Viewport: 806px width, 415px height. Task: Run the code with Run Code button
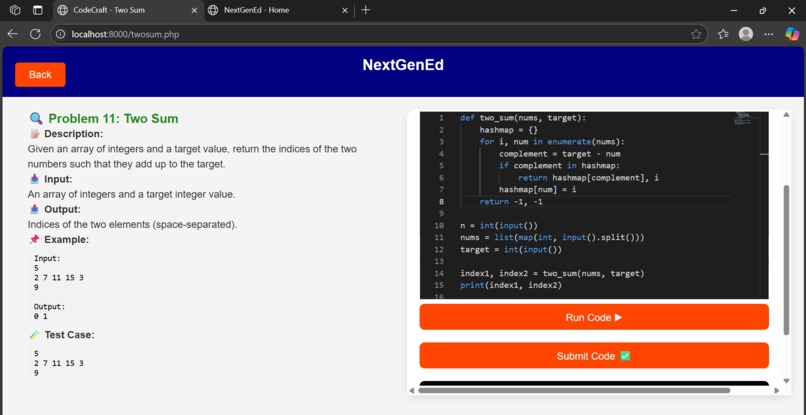pyautogui.click(x=594, y=317)
